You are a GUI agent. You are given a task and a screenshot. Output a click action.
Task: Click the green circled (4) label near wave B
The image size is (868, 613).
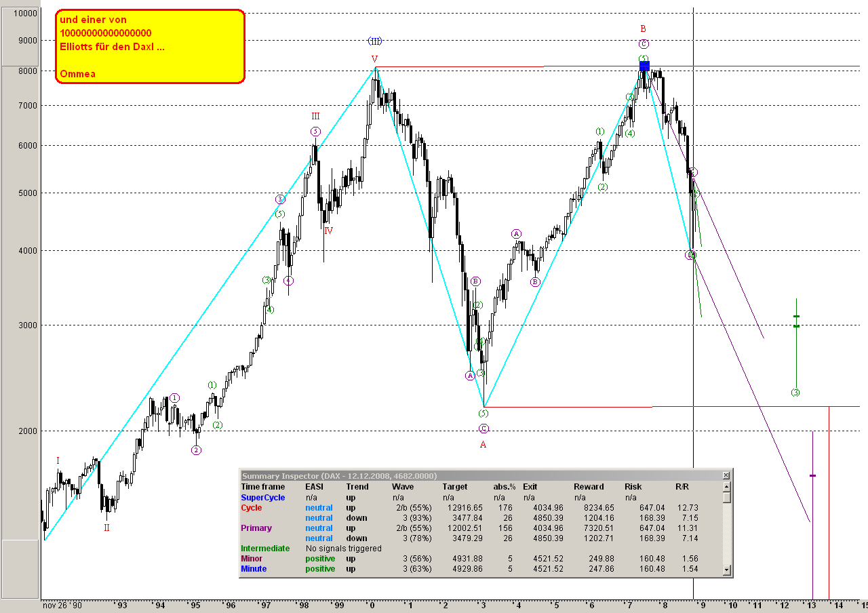coord(629,135)
